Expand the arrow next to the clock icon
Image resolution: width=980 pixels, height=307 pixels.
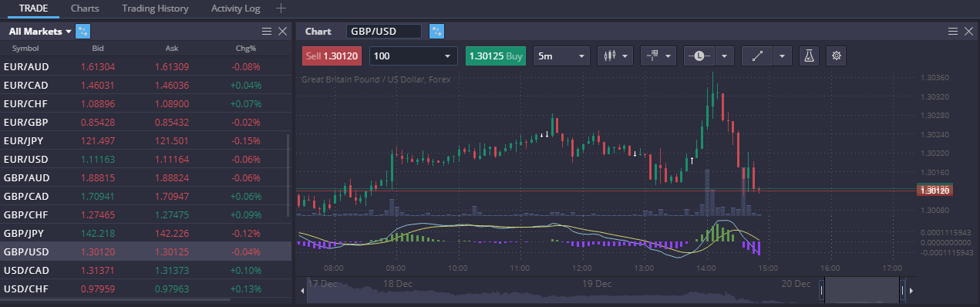(724, 56)
